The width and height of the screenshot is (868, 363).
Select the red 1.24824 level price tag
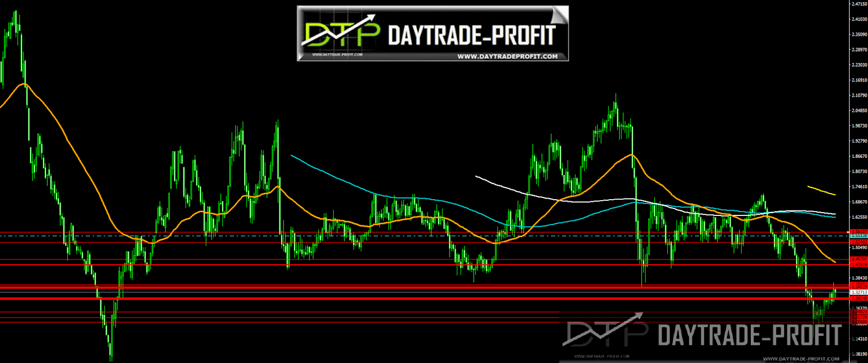pyautogui.click(x=859, y=312)
